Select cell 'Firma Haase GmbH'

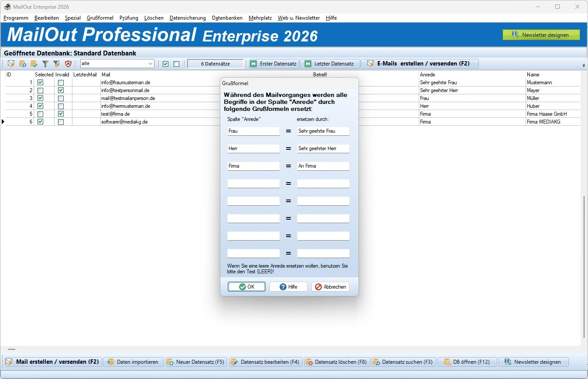click(553, 114)
